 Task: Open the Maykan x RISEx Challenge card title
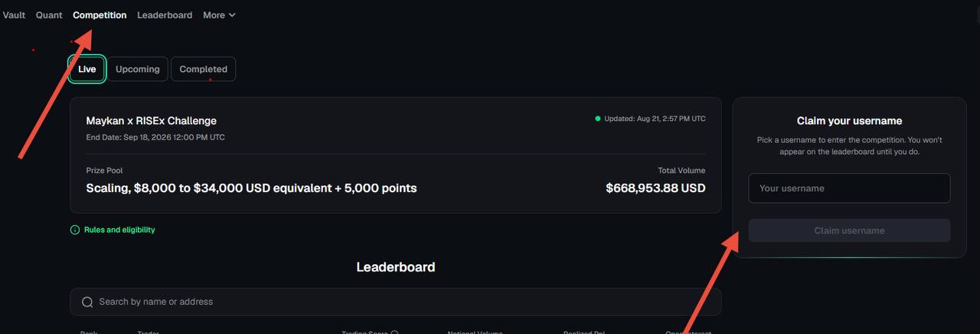tap(152, 121)
